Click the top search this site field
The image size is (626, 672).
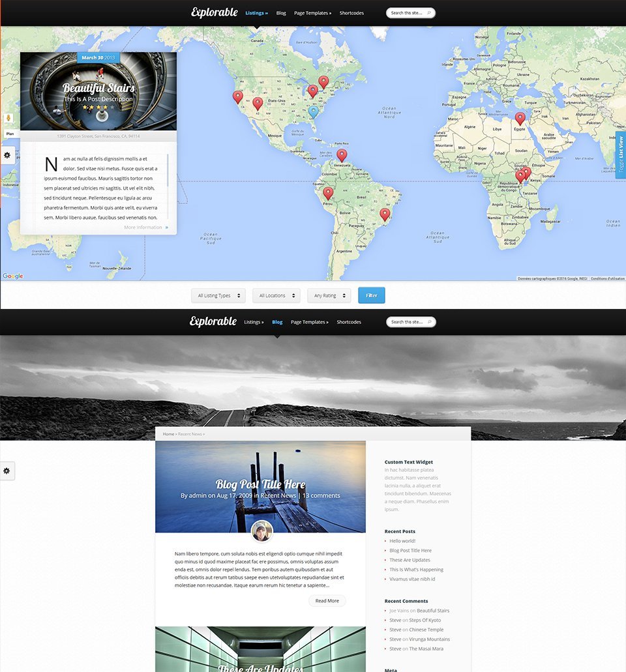[x=406, y=13]
